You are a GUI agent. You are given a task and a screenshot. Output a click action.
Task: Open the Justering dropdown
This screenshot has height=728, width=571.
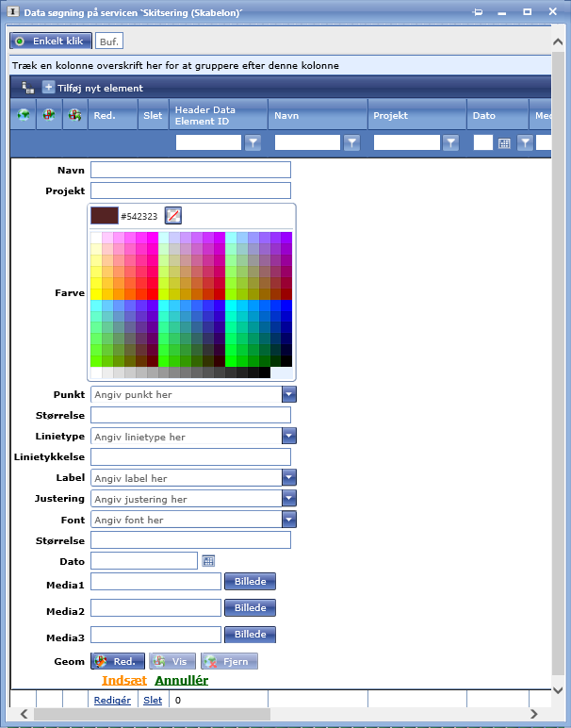point(289,499)
